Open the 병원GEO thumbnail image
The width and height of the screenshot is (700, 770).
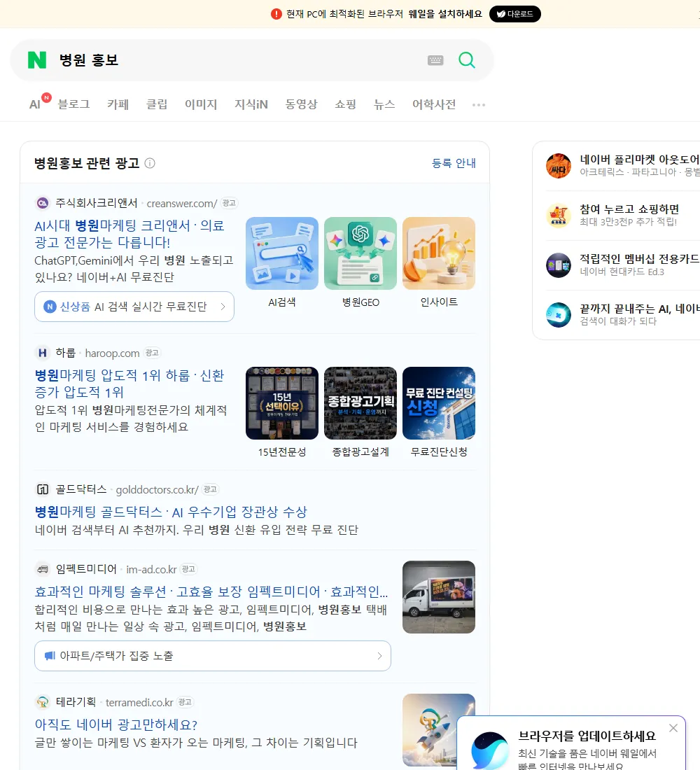pyautogui.click(x=360, y=253)
